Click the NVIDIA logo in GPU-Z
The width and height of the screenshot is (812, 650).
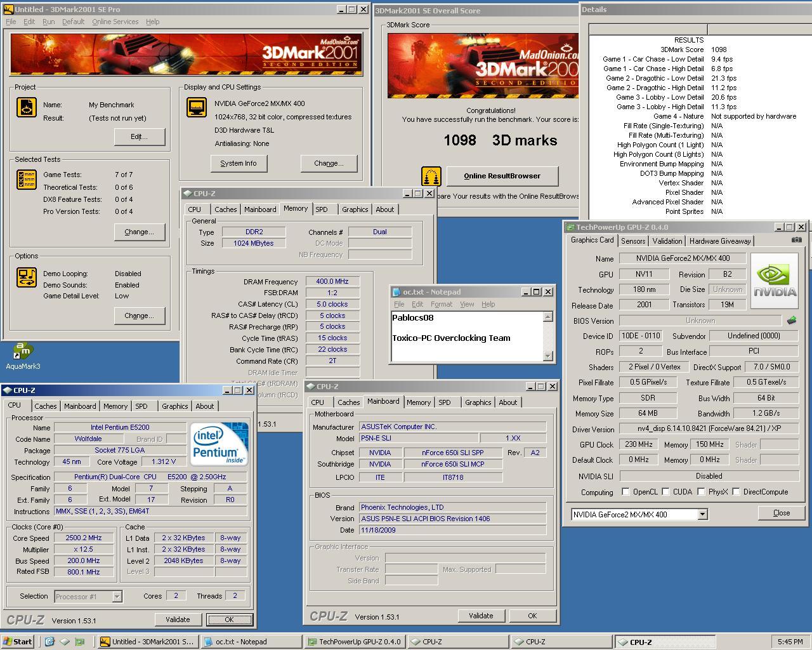(775, 281)
